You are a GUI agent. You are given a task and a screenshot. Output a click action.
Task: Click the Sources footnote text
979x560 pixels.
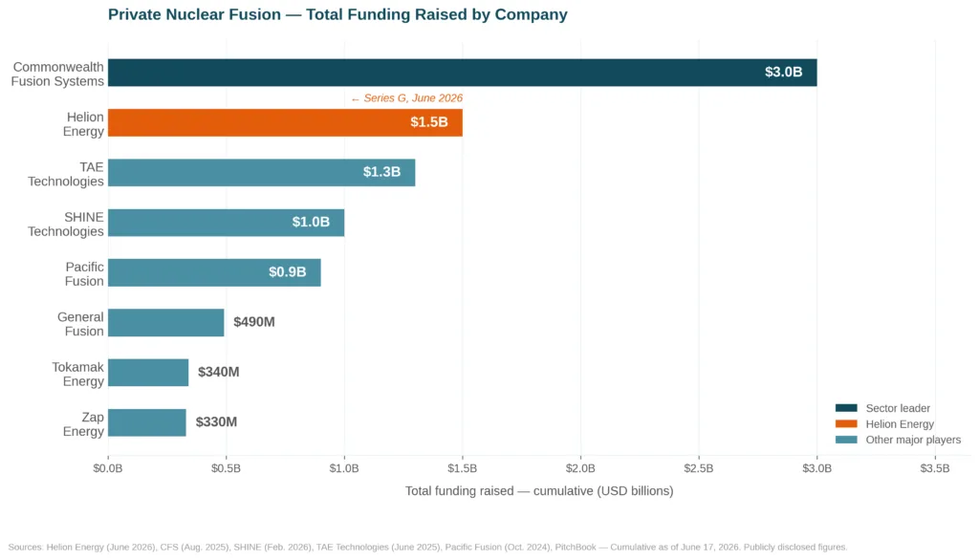click(x=427, y=547)
